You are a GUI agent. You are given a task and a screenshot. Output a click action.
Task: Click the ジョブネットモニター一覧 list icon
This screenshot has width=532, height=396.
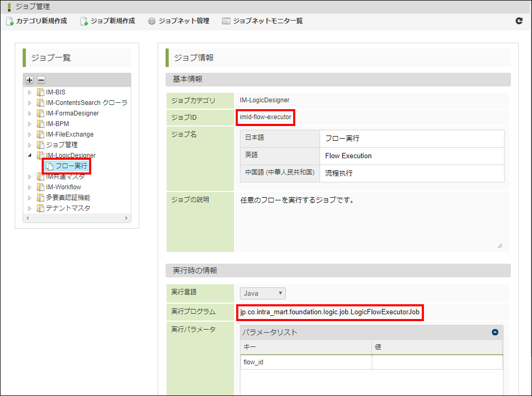coord(227,22)
